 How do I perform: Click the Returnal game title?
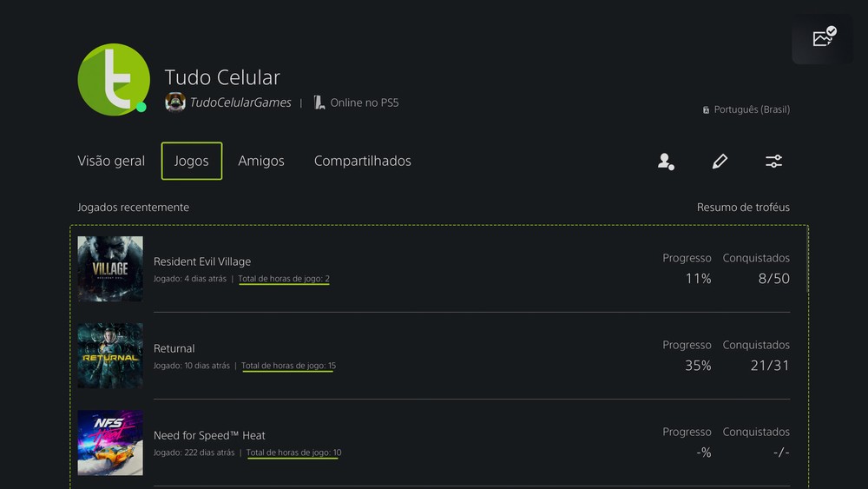[x=174, y=348]
